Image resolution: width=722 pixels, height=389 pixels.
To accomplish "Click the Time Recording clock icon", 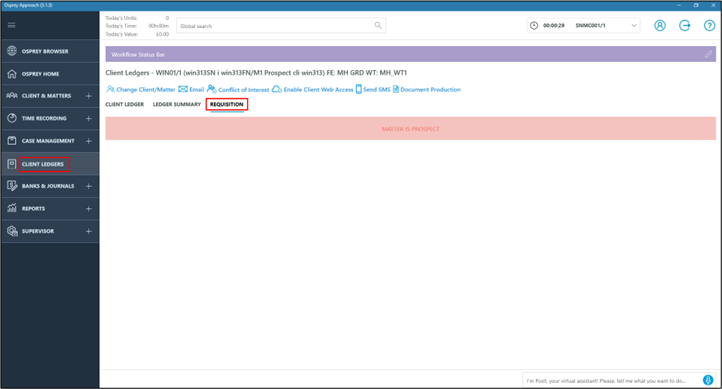I will [x=12, y=118].
